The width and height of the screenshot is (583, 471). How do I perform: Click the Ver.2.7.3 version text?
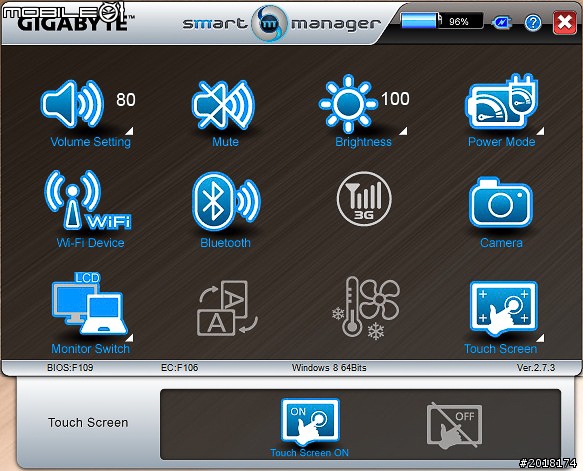[536, 368]
